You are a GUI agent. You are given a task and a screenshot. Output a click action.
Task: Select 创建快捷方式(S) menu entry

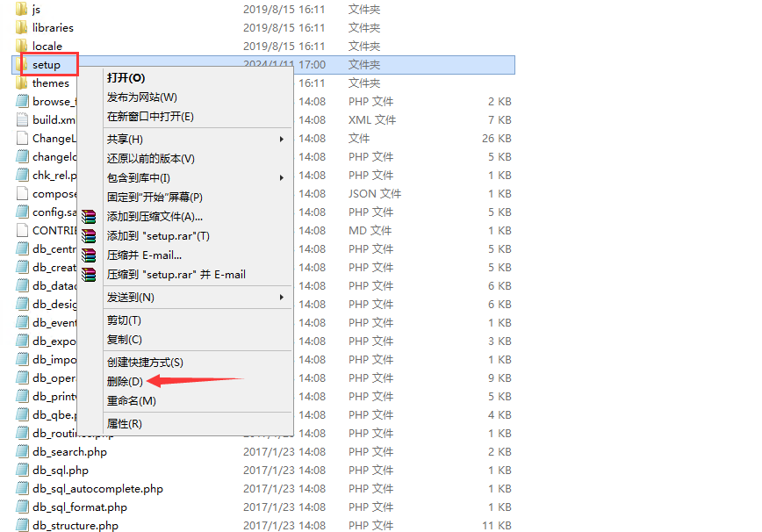[x=145, y=363]
